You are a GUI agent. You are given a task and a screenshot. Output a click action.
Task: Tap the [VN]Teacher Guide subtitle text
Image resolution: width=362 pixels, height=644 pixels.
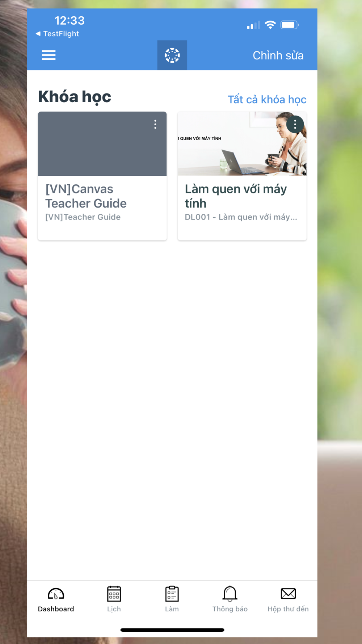pyautogui.click(x=83, y=217)
